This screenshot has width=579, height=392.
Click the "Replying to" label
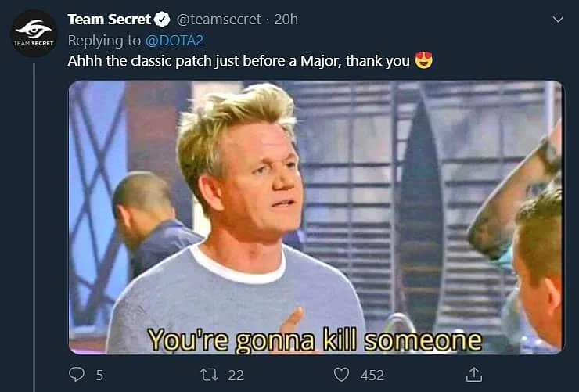[x=104, y=41]
